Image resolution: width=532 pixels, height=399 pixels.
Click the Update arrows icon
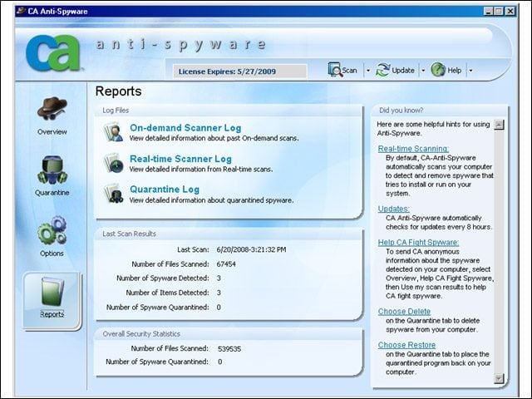[x=383, y=70]
